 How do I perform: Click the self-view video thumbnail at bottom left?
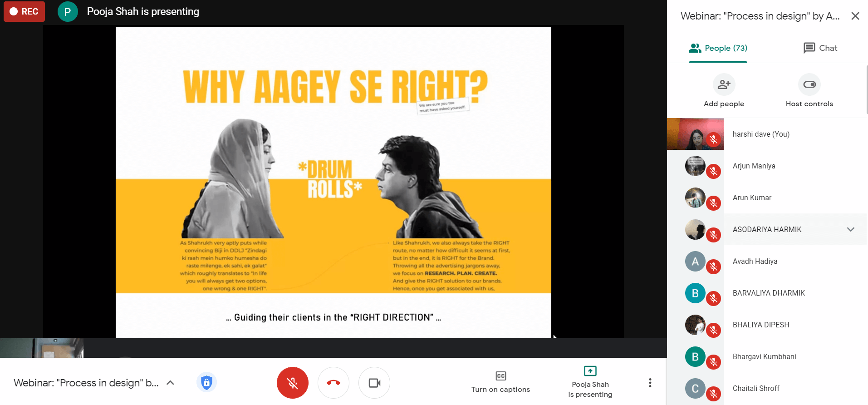pos(42,348)
